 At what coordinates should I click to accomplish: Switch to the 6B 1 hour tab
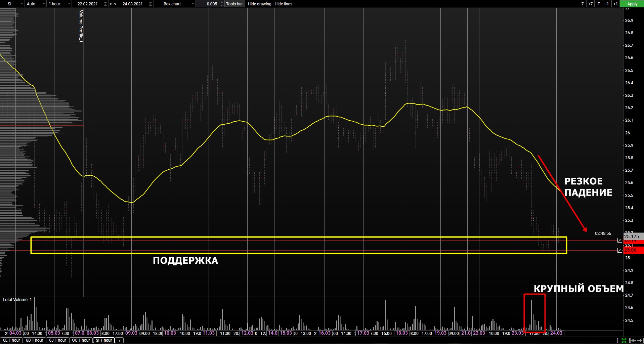tap(35, 340)
